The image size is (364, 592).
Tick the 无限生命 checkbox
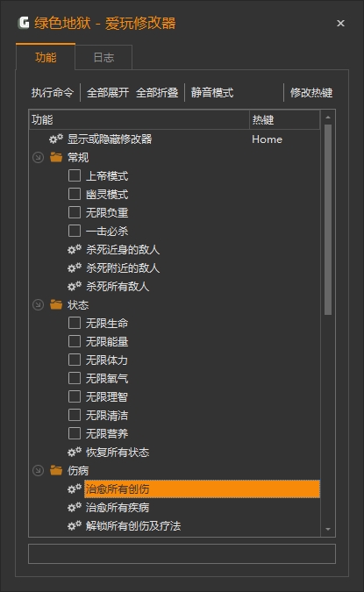pos(75,323)
